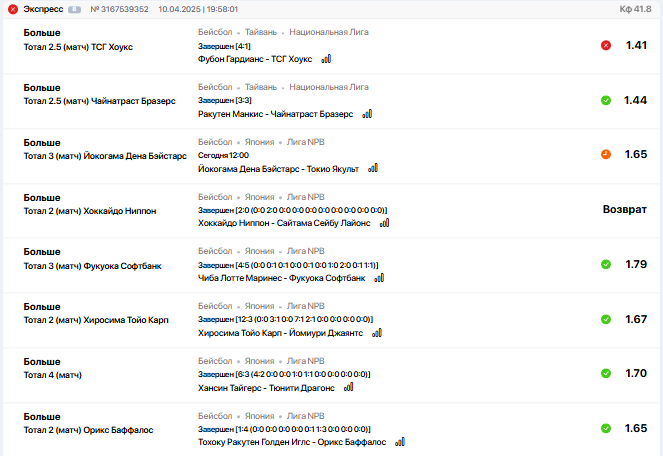
Task: Click the Завершен [6:3 ...] score line
Action: (284, 374)
